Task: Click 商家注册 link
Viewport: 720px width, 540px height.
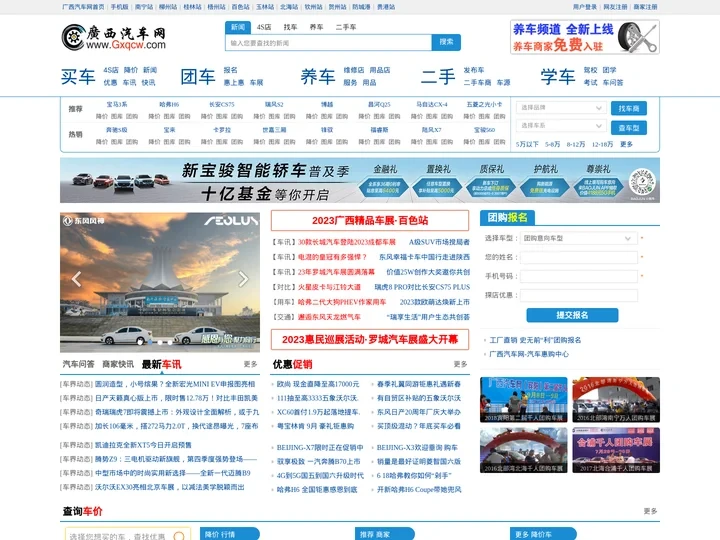Action: [x=646, y=7]
